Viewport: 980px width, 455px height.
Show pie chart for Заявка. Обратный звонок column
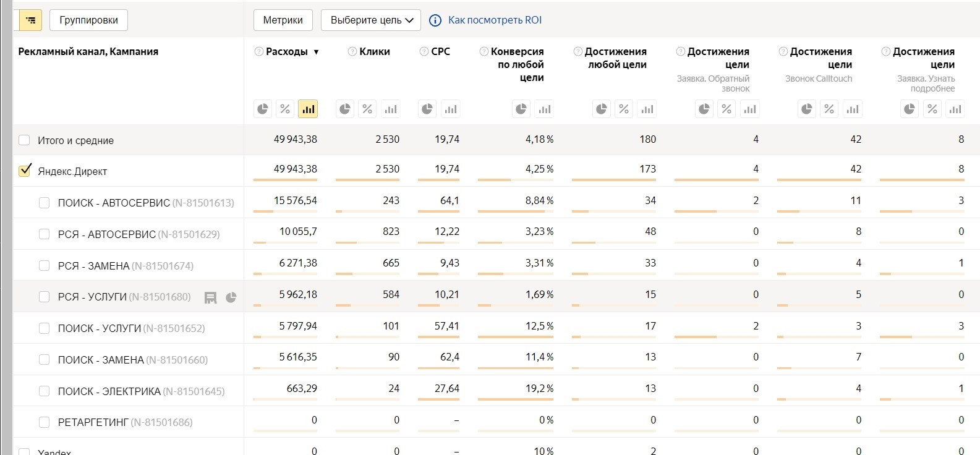click(x=704, y=109)
